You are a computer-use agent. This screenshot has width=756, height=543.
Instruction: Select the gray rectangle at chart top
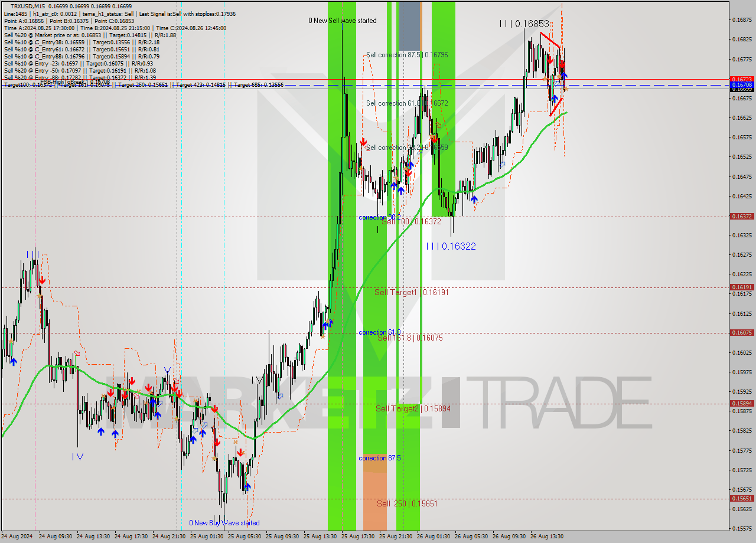[x=409, y=26]
